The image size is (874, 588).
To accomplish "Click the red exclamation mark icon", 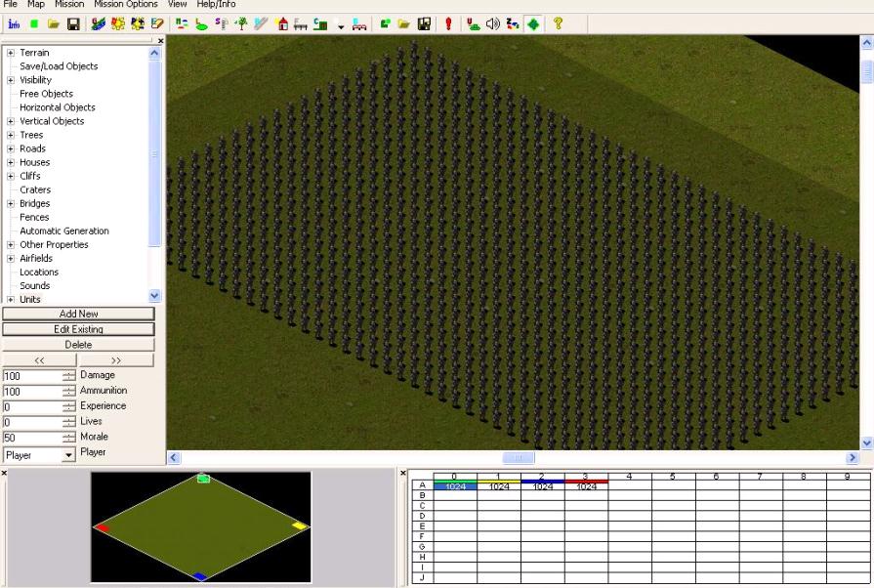I will [448, 24].
